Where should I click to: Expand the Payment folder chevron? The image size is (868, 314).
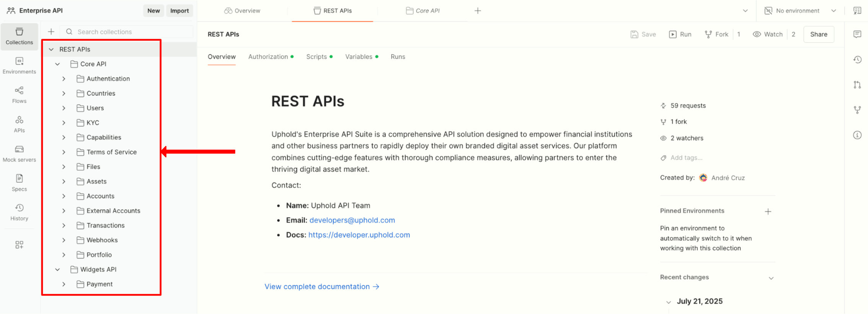(x=64, y=284)
